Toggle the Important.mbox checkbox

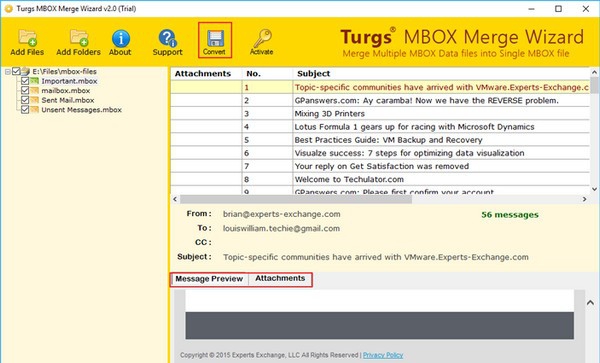(25, 81)
